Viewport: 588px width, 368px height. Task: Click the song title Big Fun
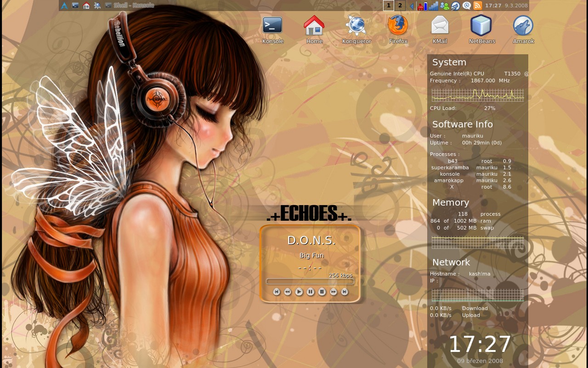pos(311,255)
